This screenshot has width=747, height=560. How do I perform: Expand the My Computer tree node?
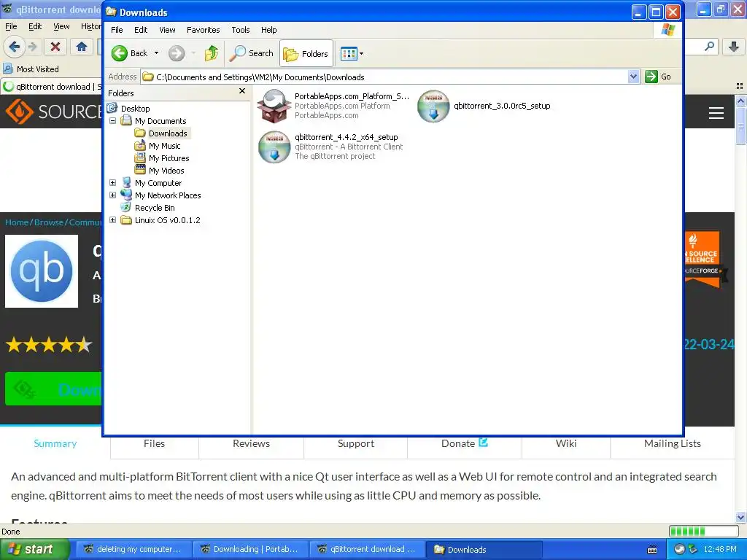pos(113,183)
